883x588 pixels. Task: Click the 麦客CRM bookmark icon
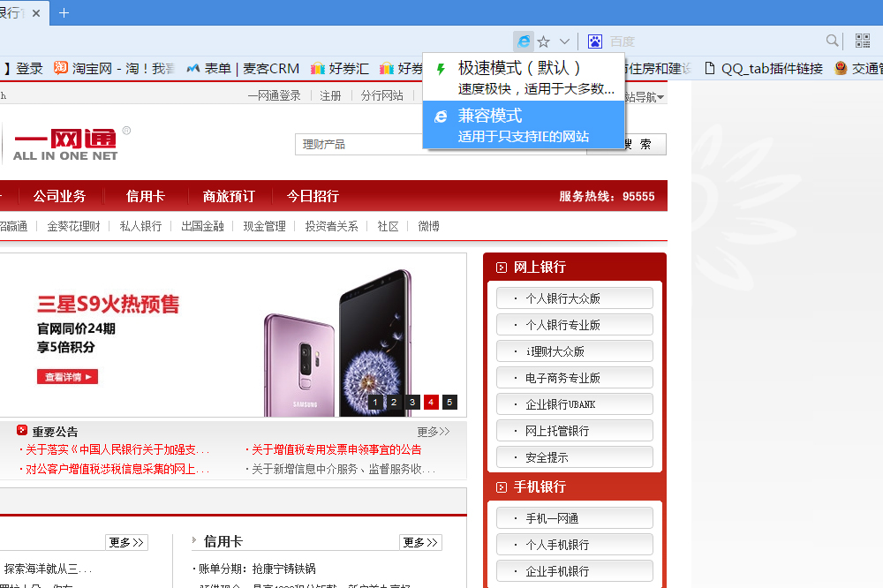coord(193,68)
